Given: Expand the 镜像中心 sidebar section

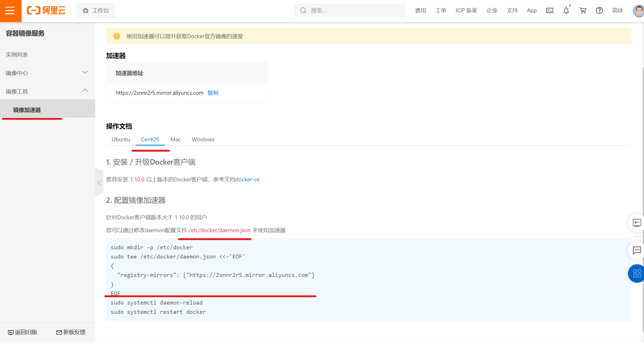Looking at the screenshot, I should pos(47,73).
